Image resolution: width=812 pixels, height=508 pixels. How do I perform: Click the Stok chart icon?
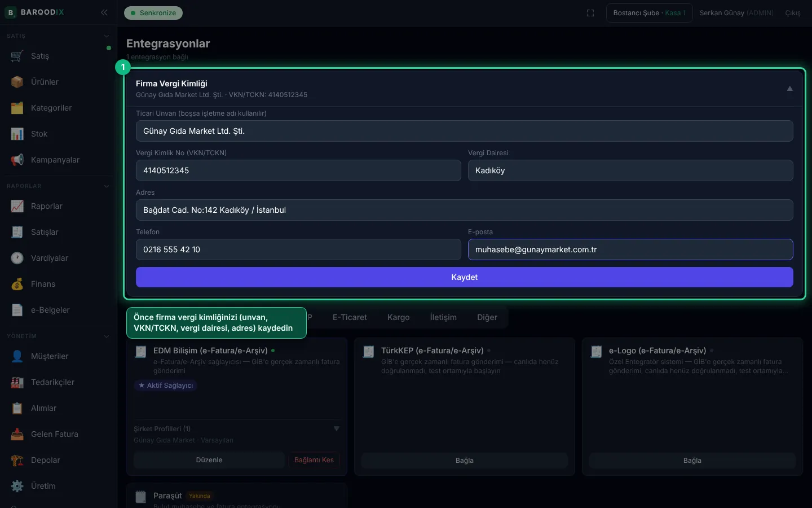point(17,134)
